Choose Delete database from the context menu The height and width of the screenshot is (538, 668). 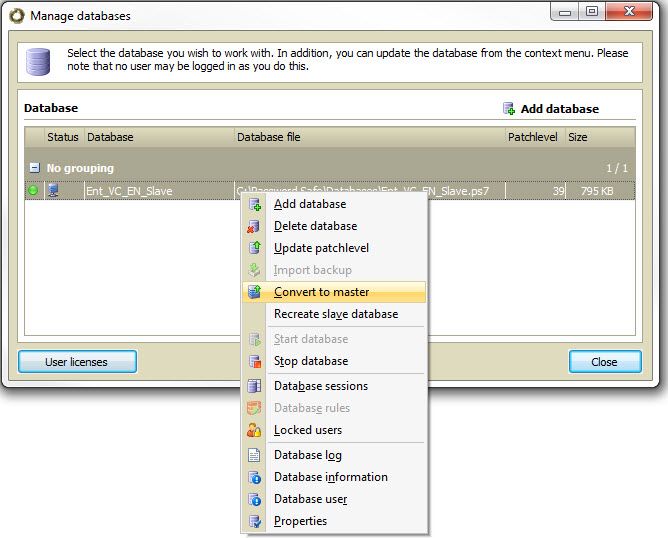pyautogui.click(x=334, y=226)
